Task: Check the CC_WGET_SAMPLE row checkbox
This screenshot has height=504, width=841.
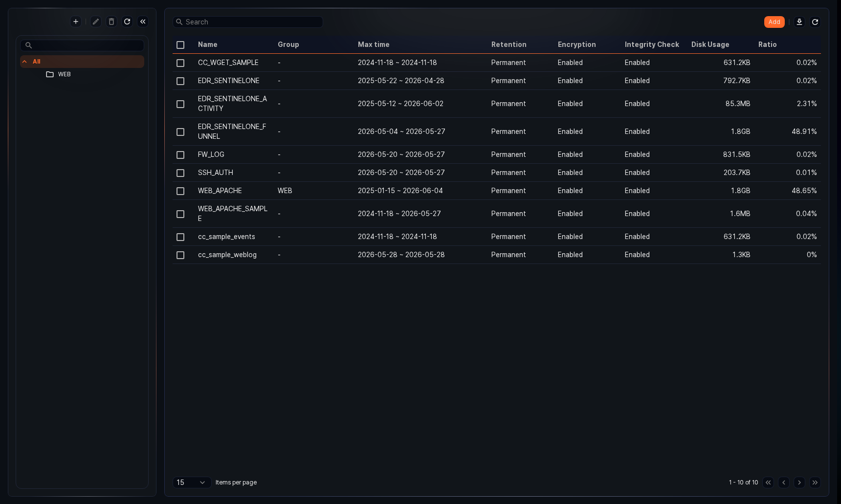Action: tap(180, 63)
